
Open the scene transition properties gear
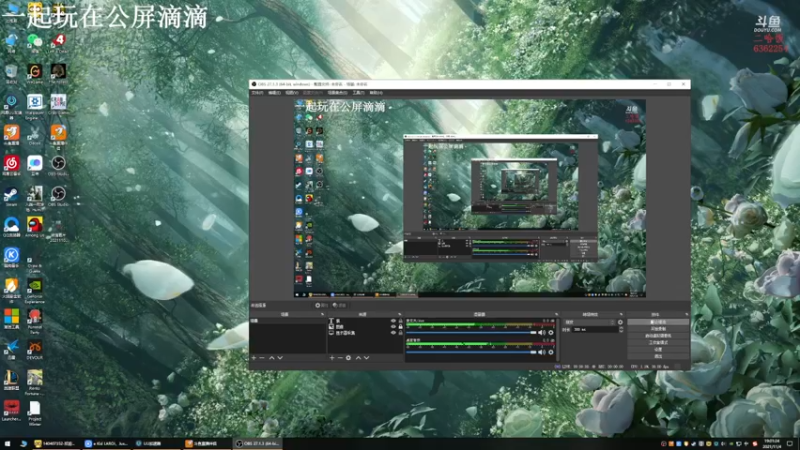[620, 322]
